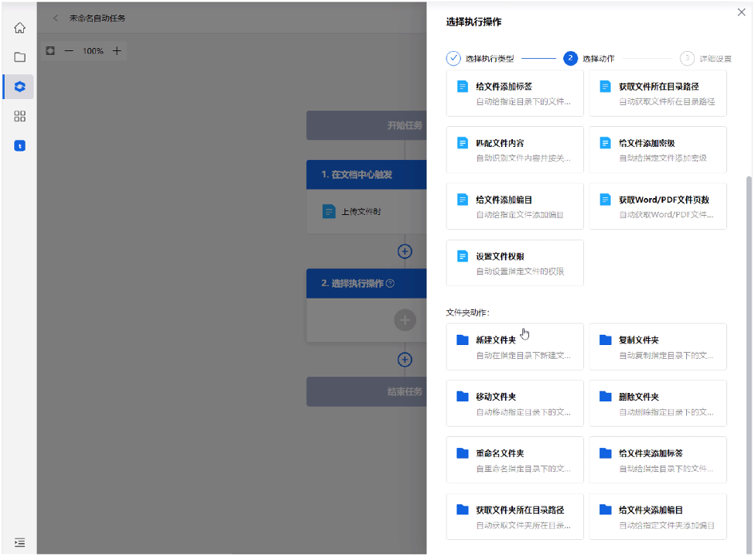Image resolution: width=755 pixels, height=560 pixels.
Task: Expand sidebar using bottom-left collapse icon
Action: coord(20,542)
